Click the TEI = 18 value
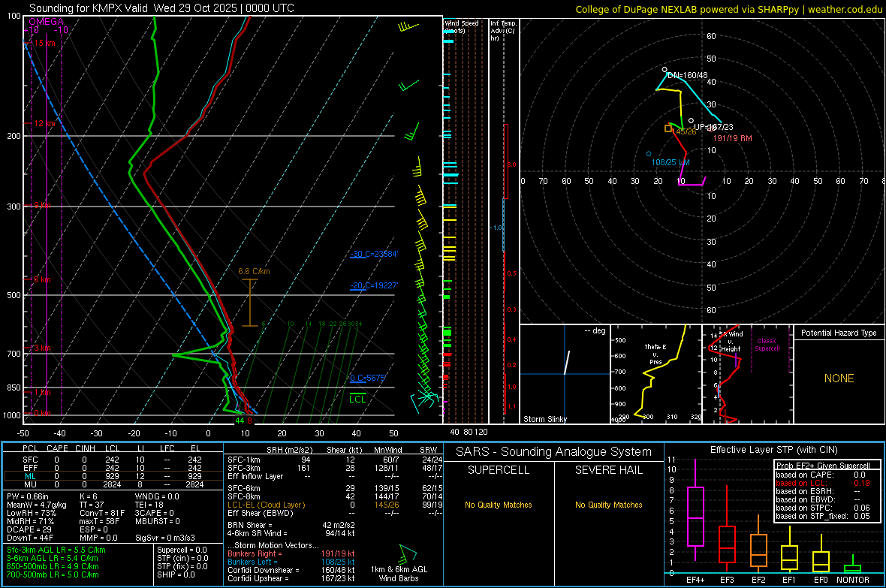Screen dimensions: 886x588 point(149,505)
